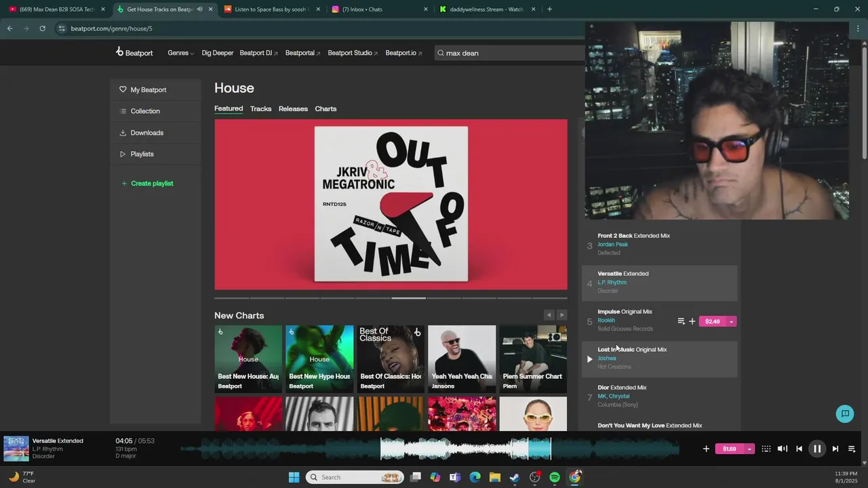Buy Impulse for $2.49
The image size is (868, 488).
tap(712, 321)
